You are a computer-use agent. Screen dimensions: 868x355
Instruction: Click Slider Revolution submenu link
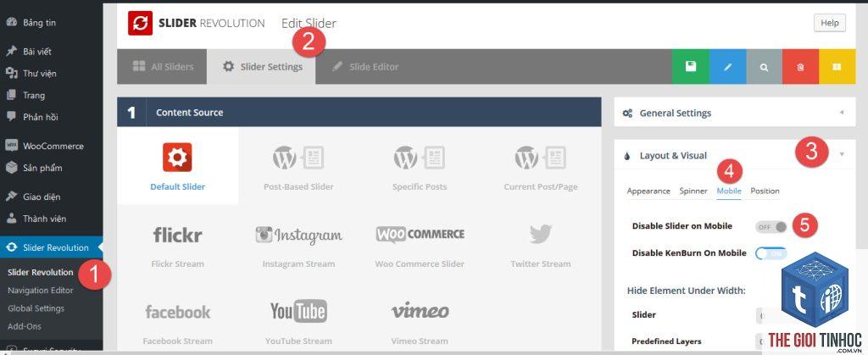tap(41, 272)
